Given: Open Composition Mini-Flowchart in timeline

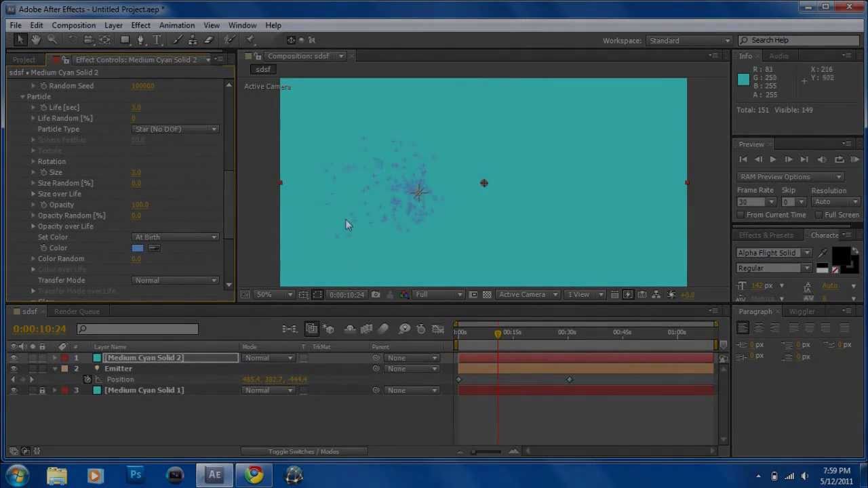Looking at the screenshot, I should point(290,329).
